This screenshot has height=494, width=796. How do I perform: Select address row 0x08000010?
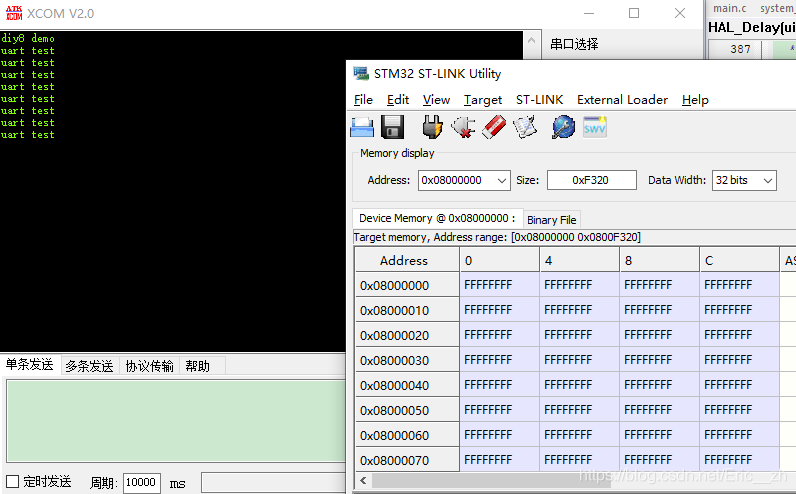coord(408,310)
